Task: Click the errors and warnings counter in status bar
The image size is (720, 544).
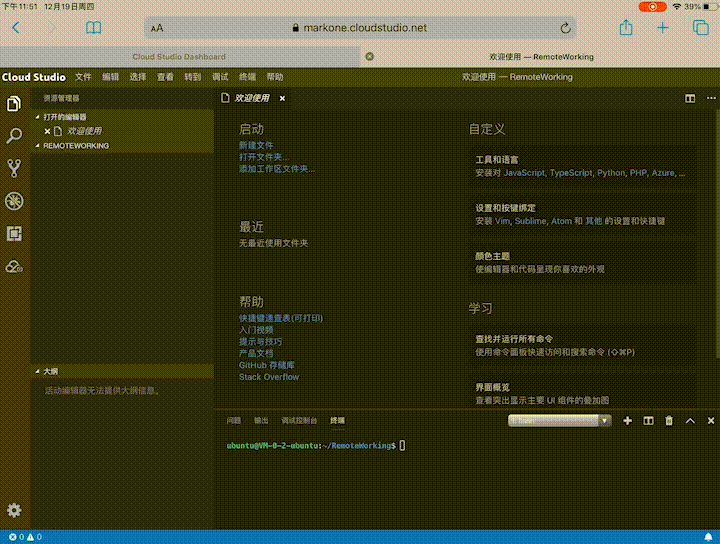Action: (26, 537)
